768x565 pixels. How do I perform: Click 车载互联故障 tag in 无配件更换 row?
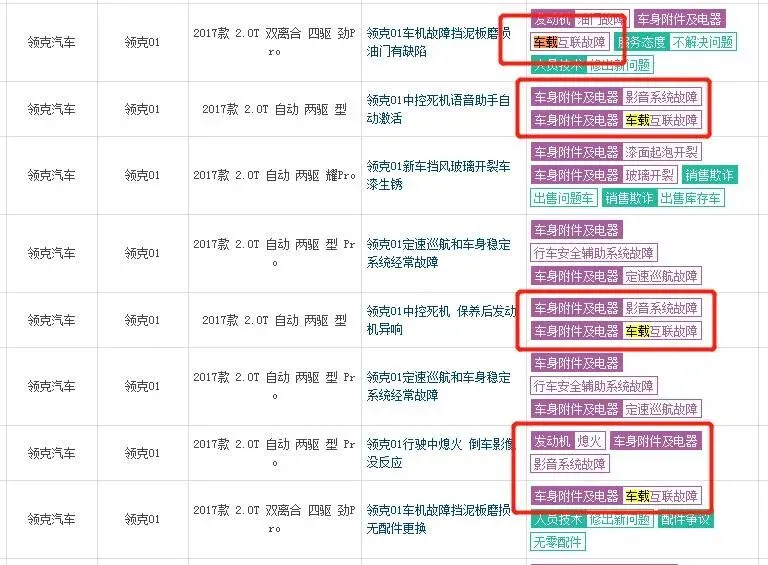[662, 496]
